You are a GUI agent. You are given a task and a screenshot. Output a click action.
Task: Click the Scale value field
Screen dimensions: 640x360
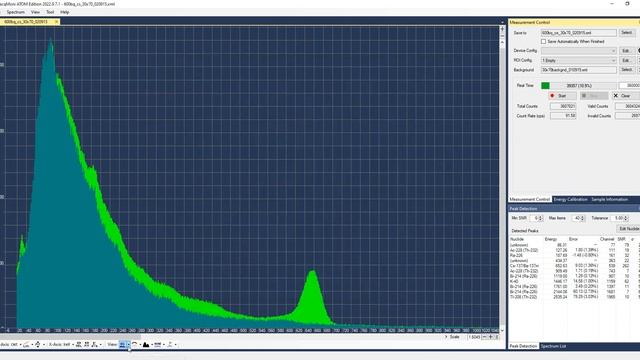tap(474, 337)
